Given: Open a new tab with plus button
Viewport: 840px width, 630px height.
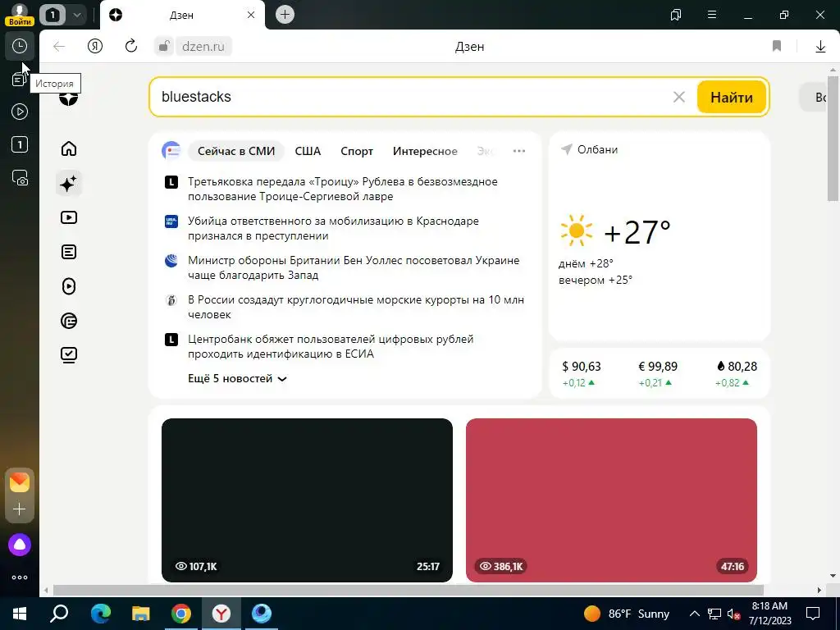Looking at the screenshot, I should click(285, 15).
